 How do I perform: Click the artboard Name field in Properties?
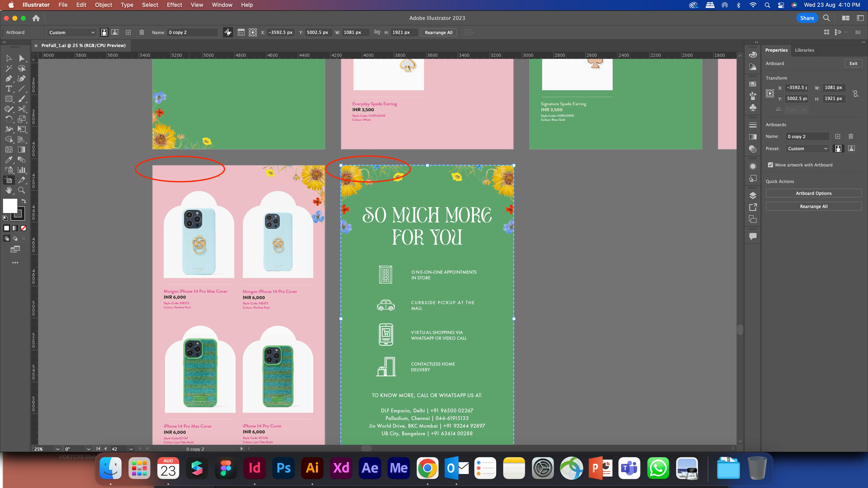(x=807, y=136)
